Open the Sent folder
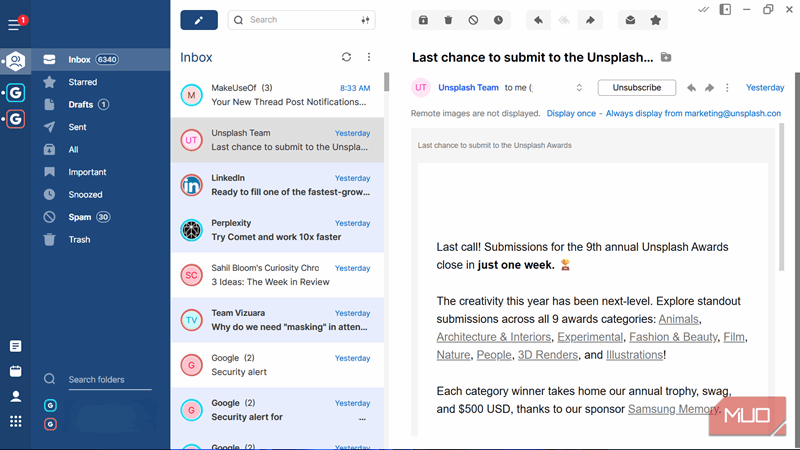This screenshot has width=800, height=450. coord(101,127)
